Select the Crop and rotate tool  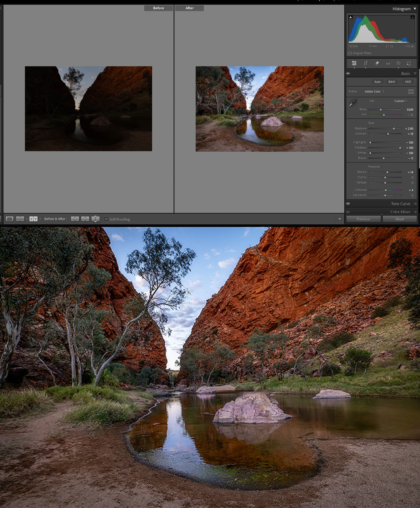[x=365, y=63]
